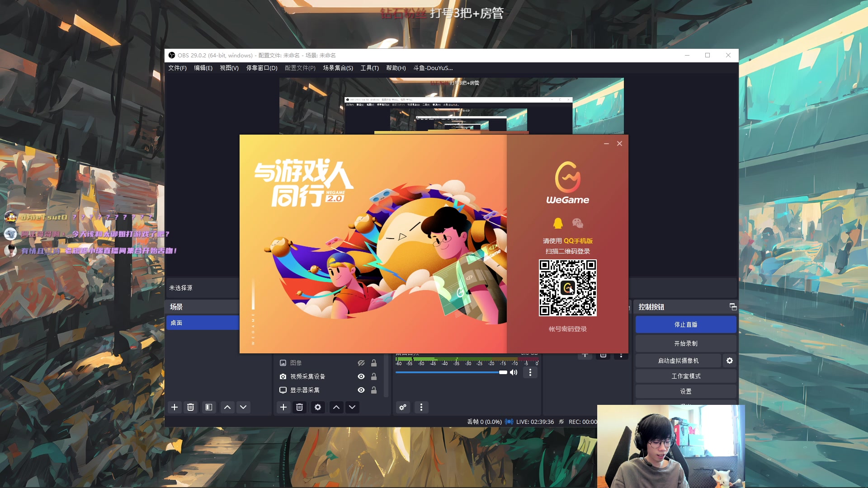
Task: Delete selected scene with trash icon
Action: click(x=191, y=407)
